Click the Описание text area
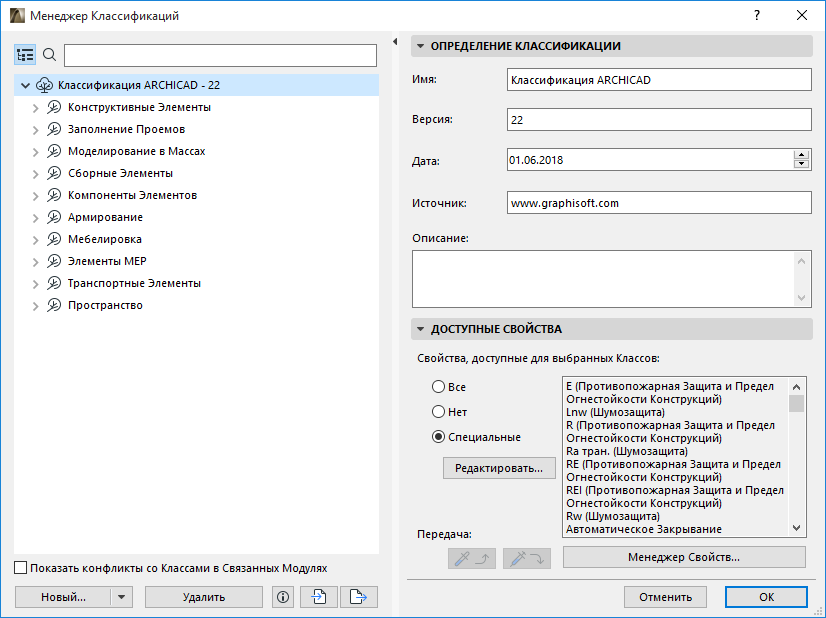The height and width of the screenshot is (618, 826). [612, 279]
